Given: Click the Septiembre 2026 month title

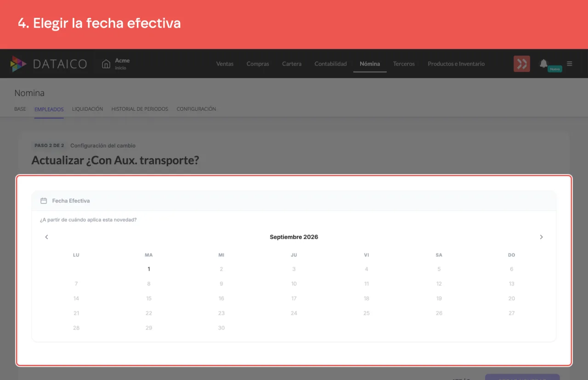Looking at the screenshot, I should [x=294, y=237].
